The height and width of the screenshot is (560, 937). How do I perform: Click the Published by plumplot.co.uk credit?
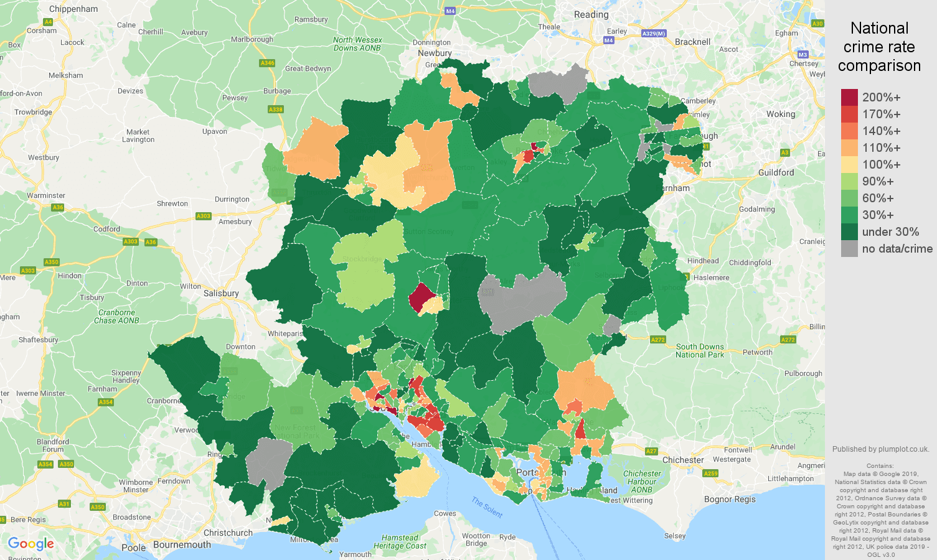pos(880,449)
